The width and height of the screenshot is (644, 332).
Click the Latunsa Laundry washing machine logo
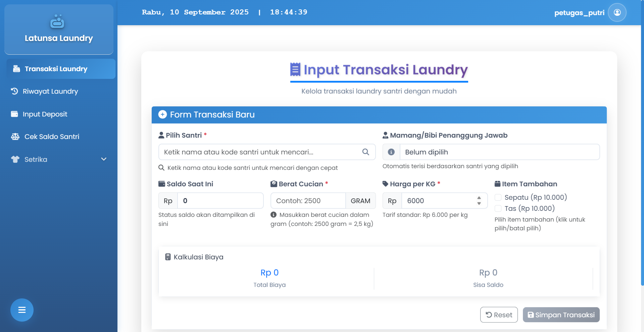click(x=57, y=21)
